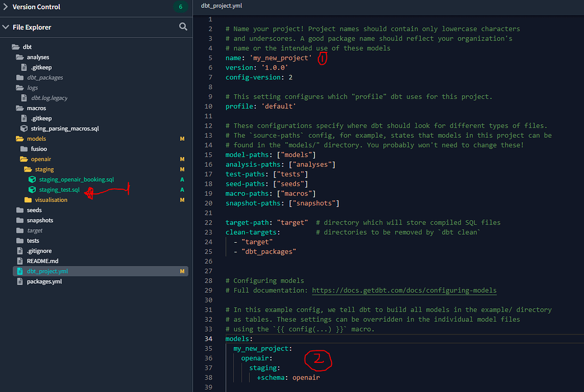Click the dbt_project.yml file icon in explorer
The height and width of the screenshot is (392, 584).
click(x=20, y=271)
